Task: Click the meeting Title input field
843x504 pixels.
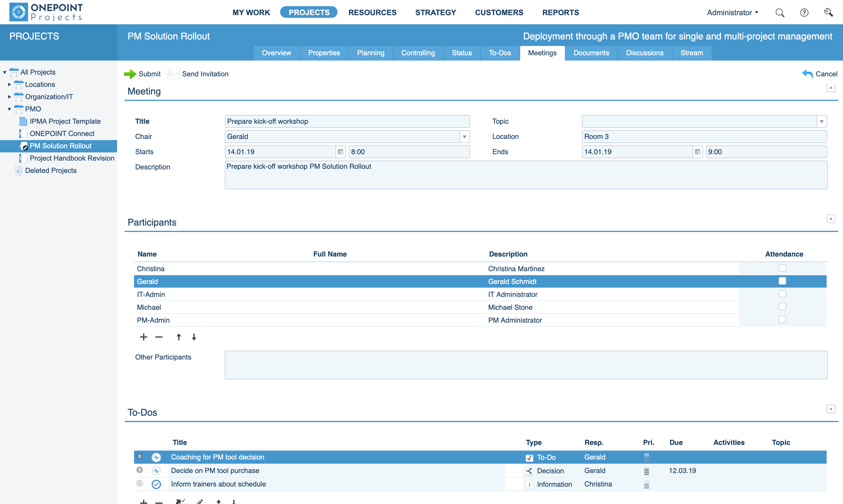Action: coord(347,121)
